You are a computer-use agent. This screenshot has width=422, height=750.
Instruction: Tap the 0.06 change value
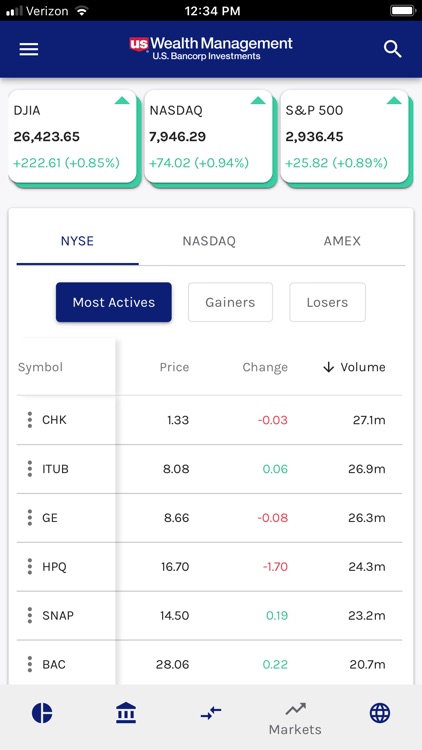coord(275,469)
